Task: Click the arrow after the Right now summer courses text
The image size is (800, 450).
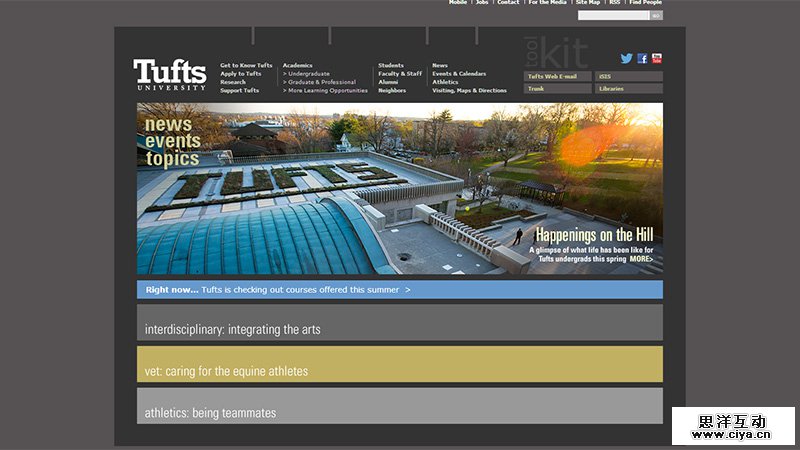Action: 407,290
